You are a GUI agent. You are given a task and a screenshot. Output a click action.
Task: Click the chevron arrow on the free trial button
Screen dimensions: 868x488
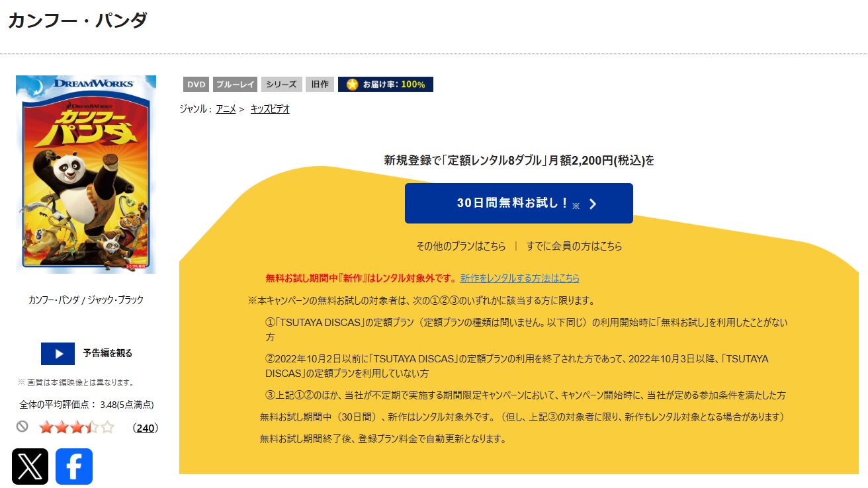593,204
